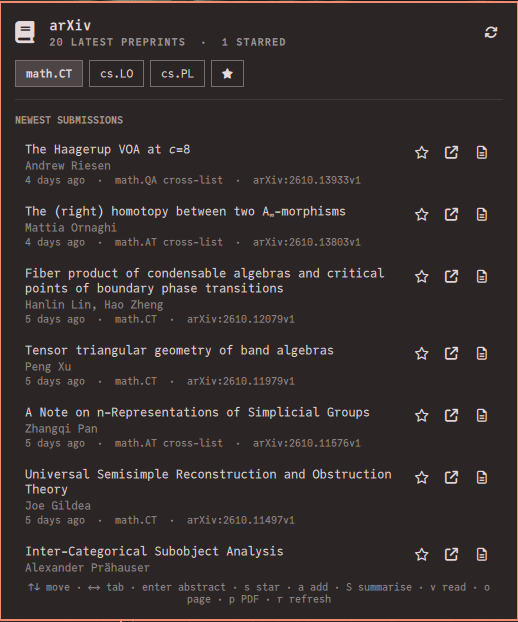Open Tensor triangular geometry of band algebras

tap(179, 350)
